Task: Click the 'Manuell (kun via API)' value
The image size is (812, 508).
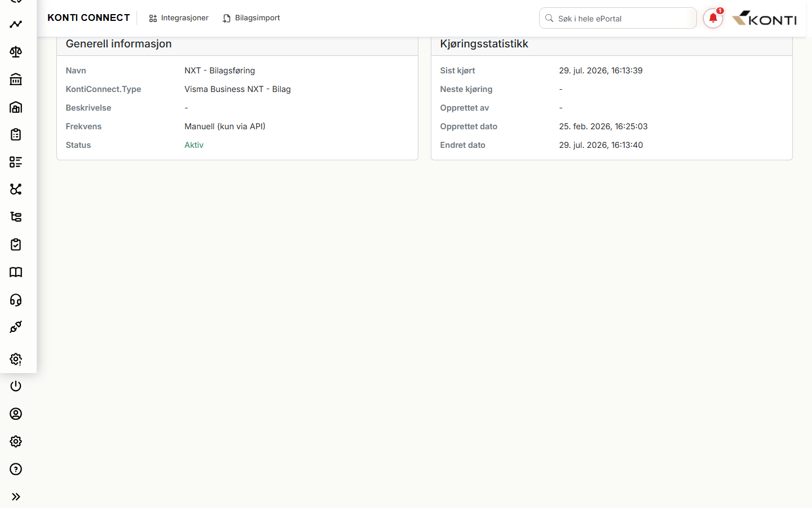Action: coord(225,126)
